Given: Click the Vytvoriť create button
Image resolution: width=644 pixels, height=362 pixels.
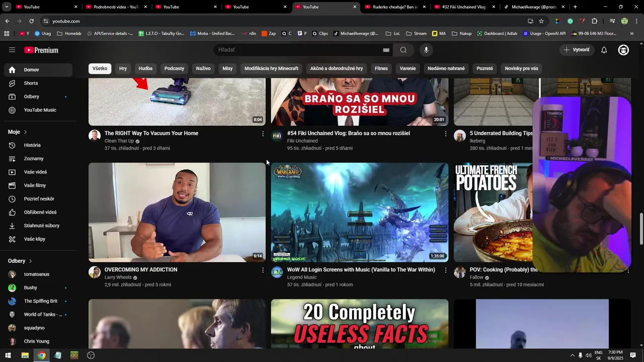Looking at the screenshot, I should pos(577,50).
